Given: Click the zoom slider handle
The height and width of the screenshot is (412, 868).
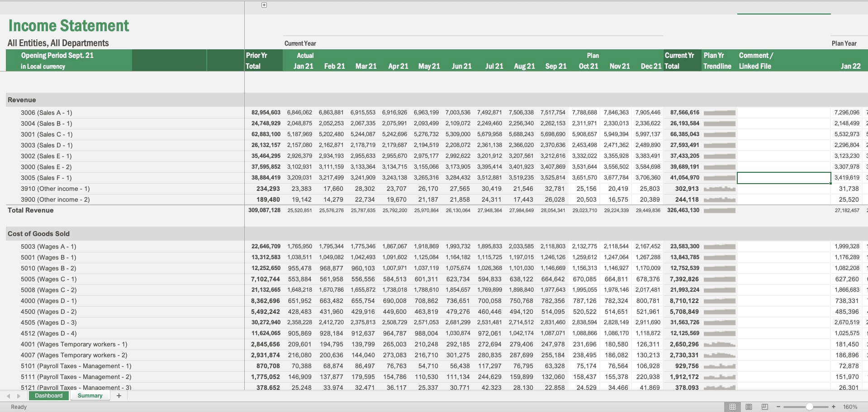Looking at the screenshot, I should point(810,406).
